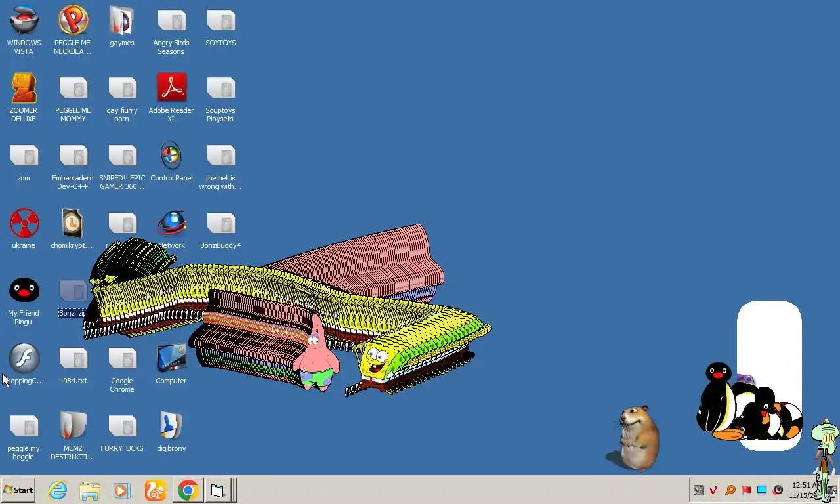840x504 pixels.
Task: Click the hamster desktop pet
Action: click(635, 437)
